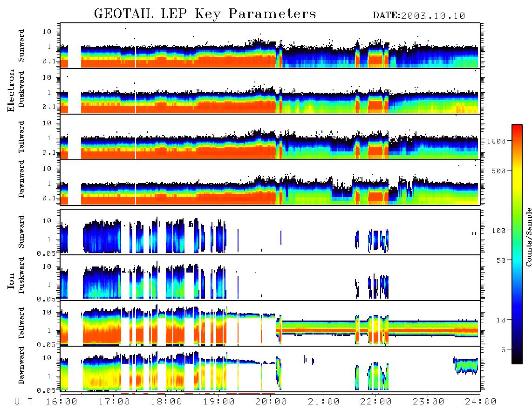The height and width of the screenshot is (410, 532).
Task: Click the Ion Duskward spectrogram panel
Action: (270, 277)
